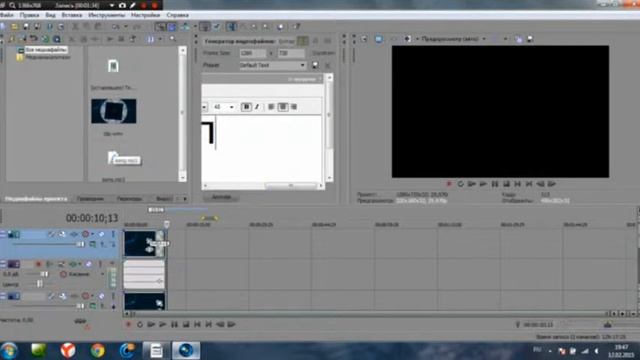640x360 pixels.
Task: Align text left in the text editor
Action: 271,107
